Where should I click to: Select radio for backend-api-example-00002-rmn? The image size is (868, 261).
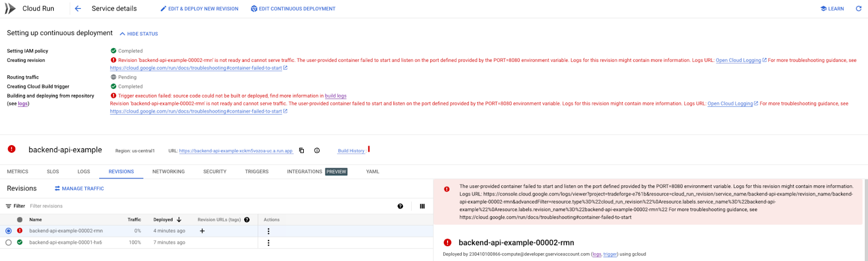point(9,231)
